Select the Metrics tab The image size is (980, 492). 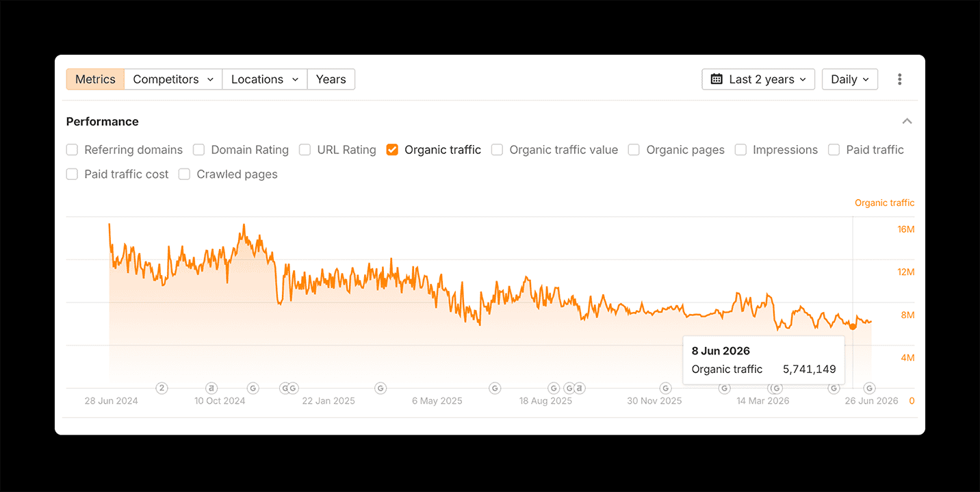point(95,79)
